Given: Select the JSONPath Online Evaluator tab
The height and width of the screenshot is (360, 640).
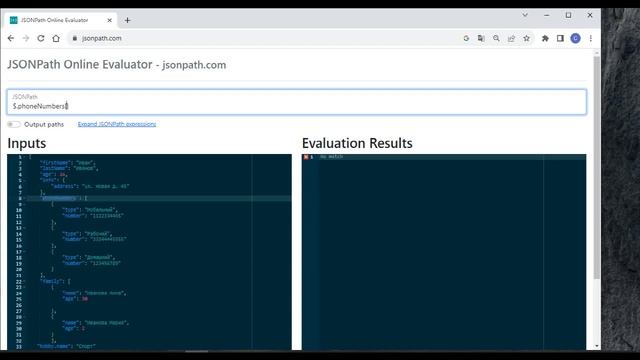Looking at the screenshot, I should coord(60,20).
